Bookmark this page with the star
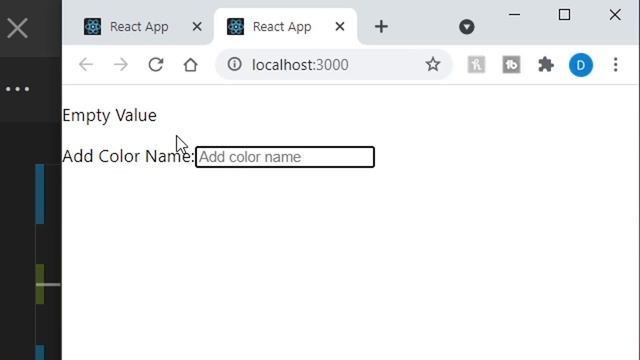640x360 pixels. [433, 64]
